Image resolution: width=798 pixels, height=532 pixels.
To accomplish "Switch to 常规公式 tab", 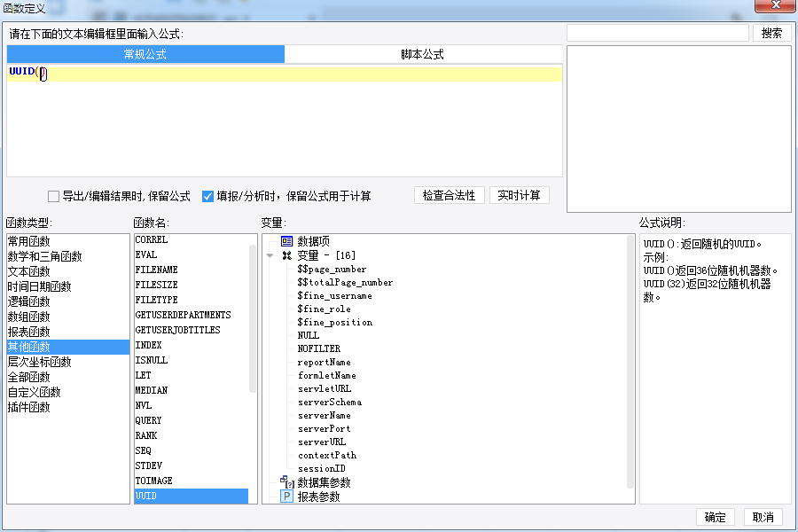I will (145, 54).
